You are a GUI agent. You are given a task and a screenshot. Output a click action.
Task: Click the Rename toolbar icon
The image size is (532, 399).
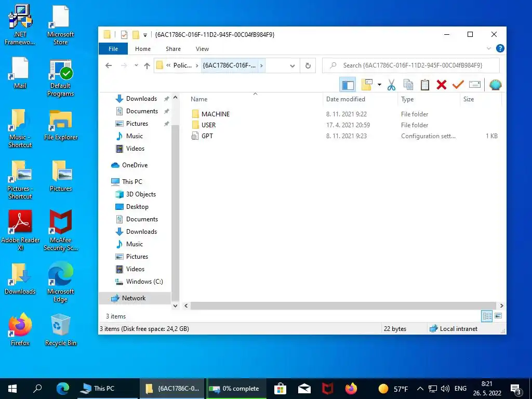click(475, 85)
